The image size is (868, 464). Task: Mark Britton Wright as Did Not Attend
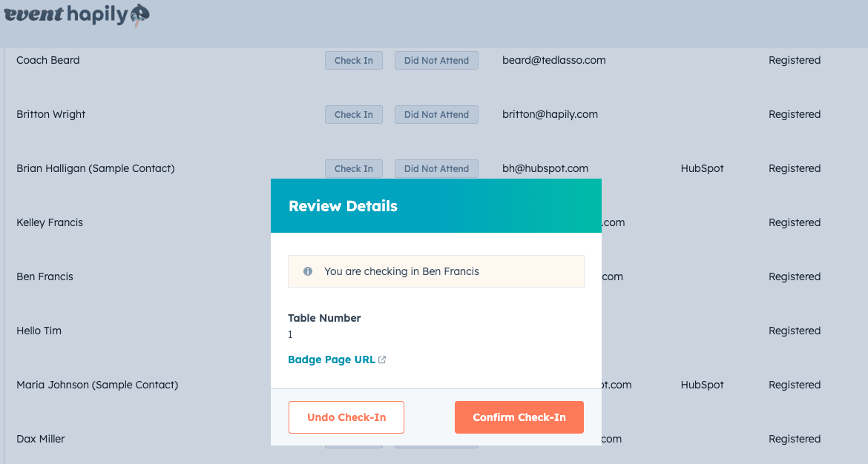pos(436,115)
